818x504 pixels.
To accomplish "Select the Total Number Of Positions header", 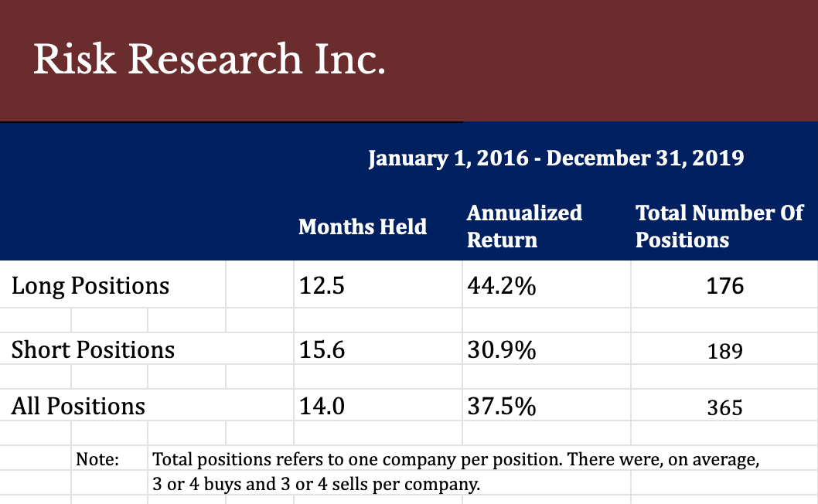I will coord(719,226).
